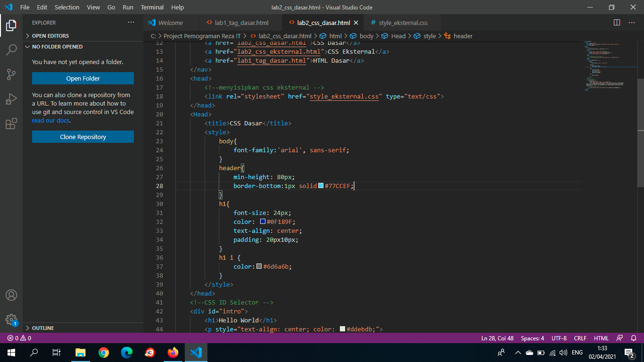Image resolution: width=644 pixels, height=362 pixels.
Task: Open the Manage gear settings icon
Action: click(11, 320)
